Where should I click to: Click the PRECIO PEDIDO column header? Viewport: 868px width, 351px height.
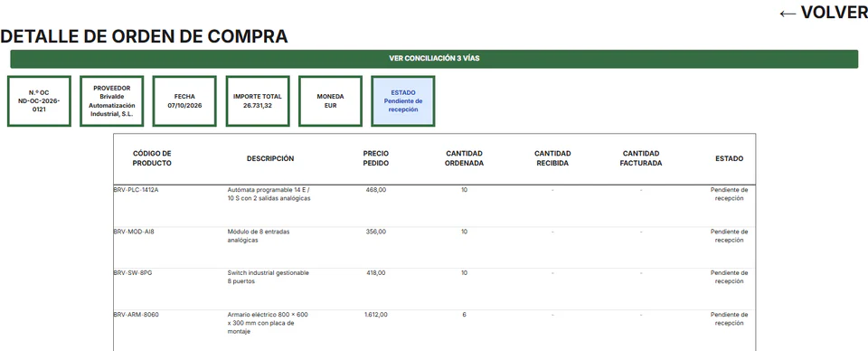[x=376, y=158]
